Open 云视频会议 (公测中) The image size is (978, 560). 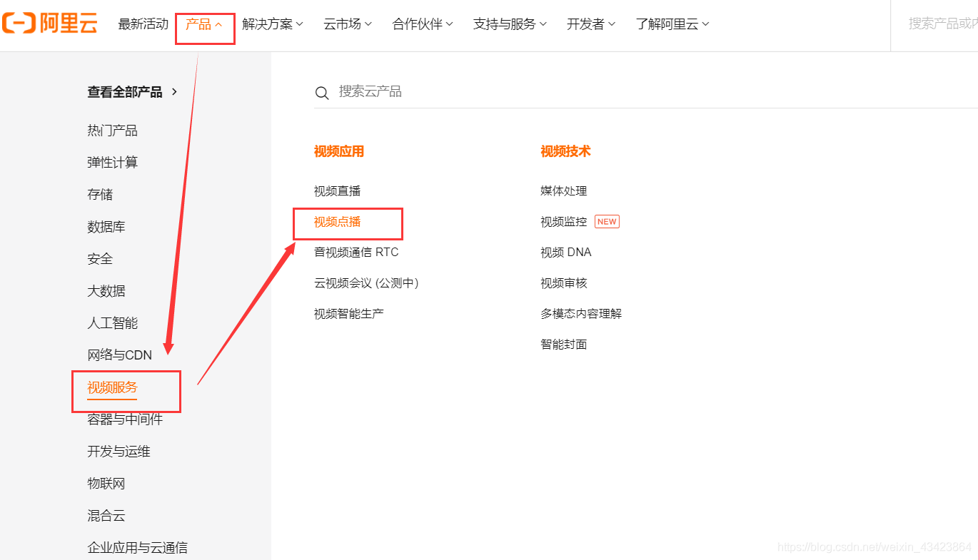[x=366, y=282]
